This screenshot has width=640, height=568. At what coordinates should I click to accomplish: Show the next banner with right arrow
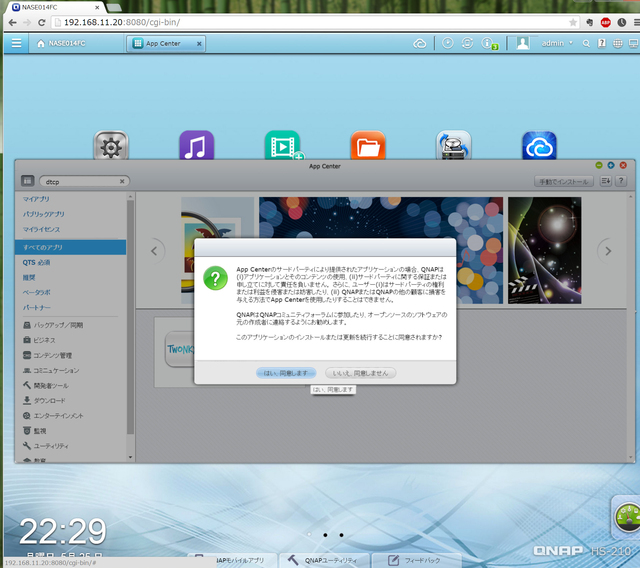tap(605, 250)
